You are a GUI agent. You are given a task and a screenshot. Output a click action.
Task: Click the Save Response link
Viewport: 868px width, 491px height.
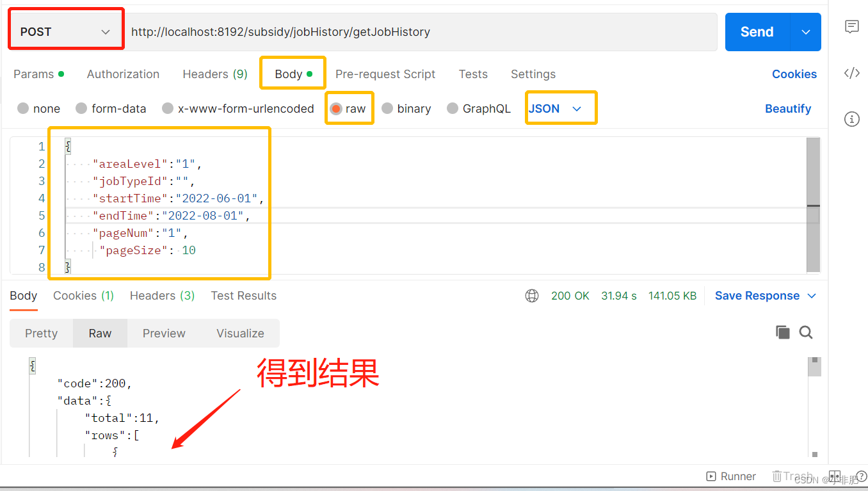[757, 296]
